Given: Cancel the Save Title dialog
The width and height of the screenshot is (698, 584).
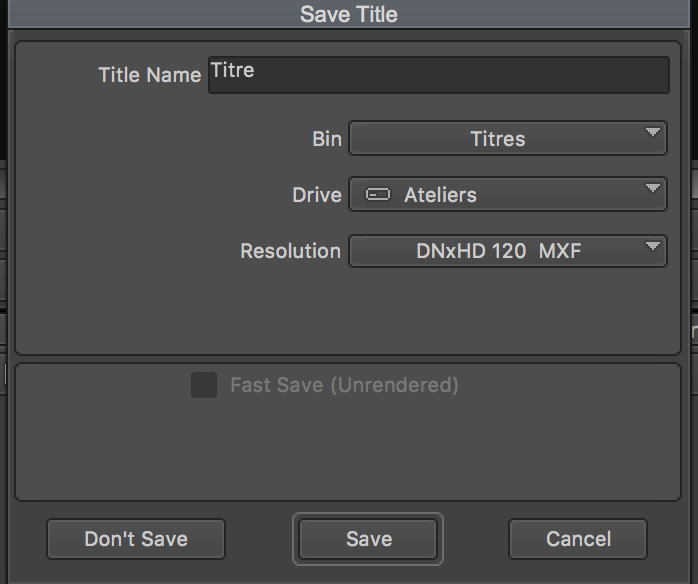Looking at the screenshot, I should click(578, 539).
